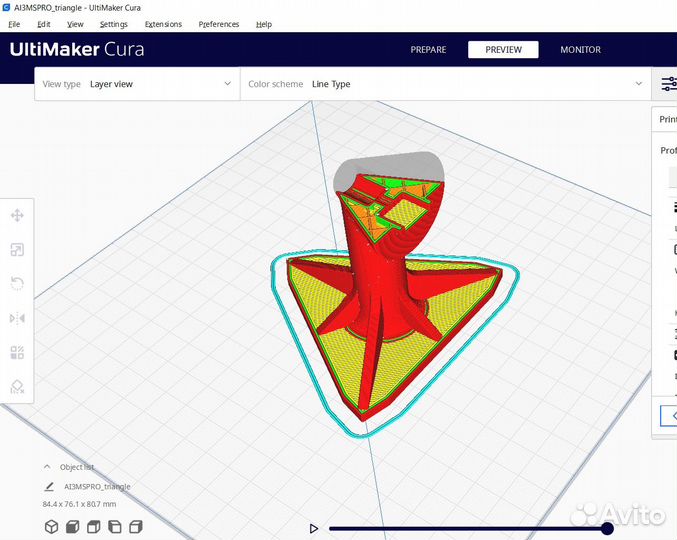This screenshot has height=540, width=677.
Task: Open the Preferences menu
Action: click(218, 24)
